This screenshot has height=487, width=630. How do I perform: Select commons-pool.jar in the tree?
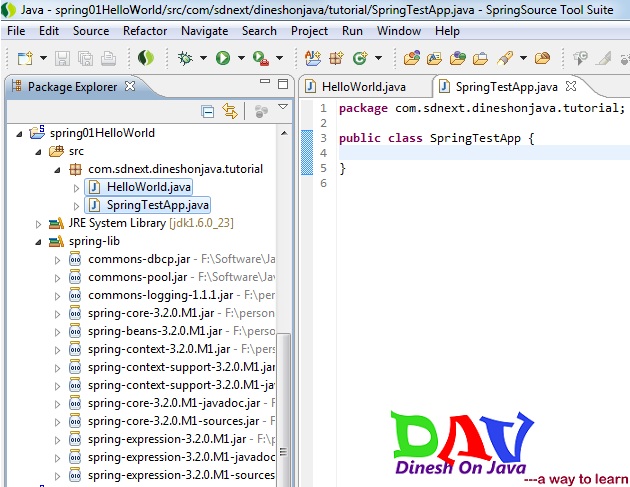[x=137, y=277]
